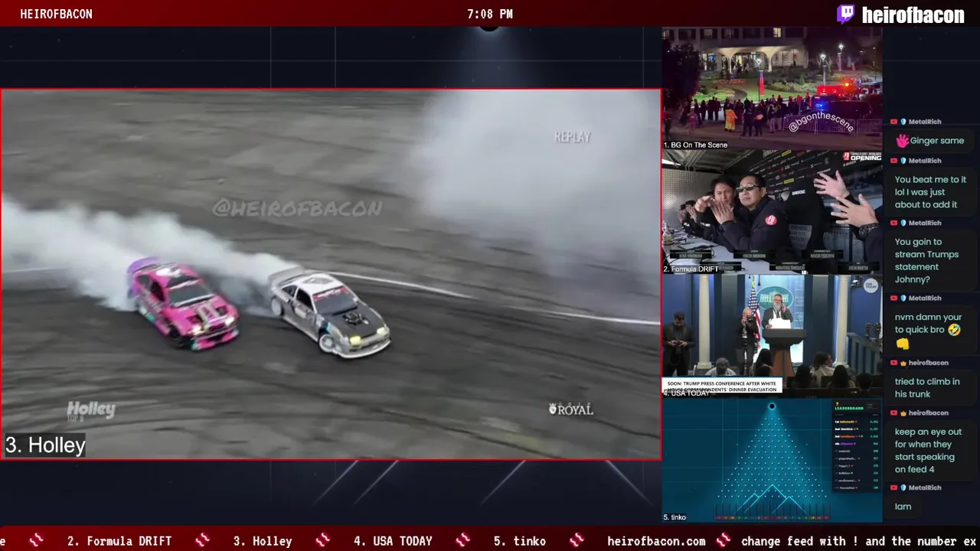Click the YouTube icon beside the top MetalRich name
Screen dimensions: 980x551
pyautogui.click(x=894, y=122)
